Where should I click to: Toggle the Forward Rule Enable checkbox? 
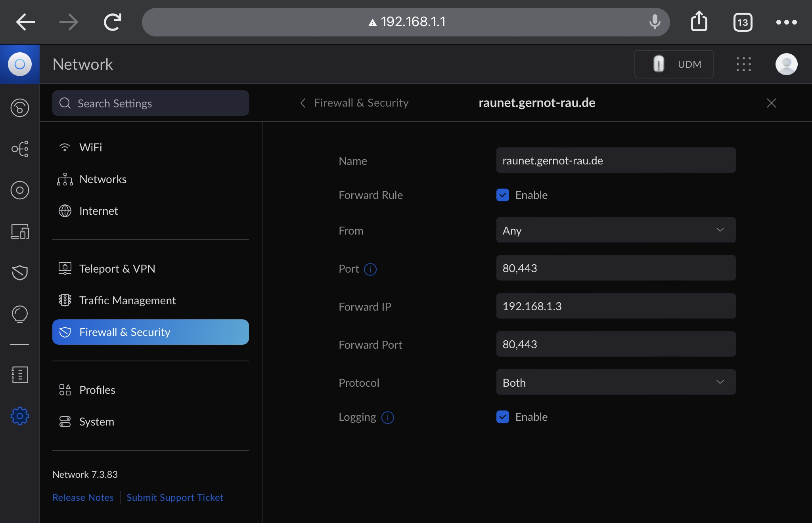(x=503, y=195)
